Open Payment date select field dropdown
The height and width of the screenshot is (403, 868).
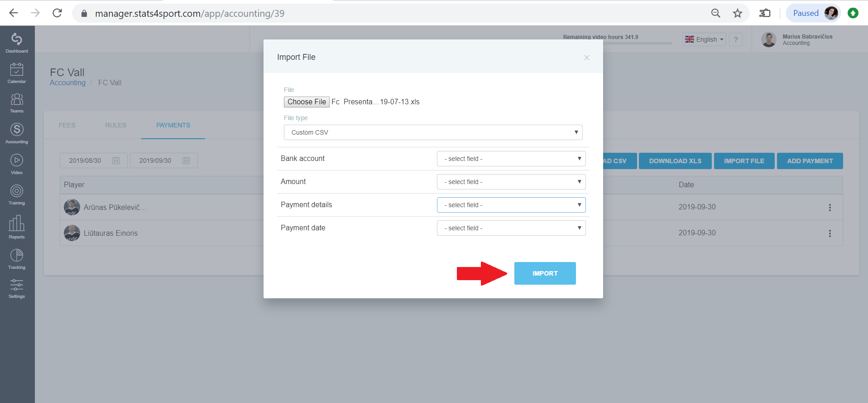(x=511, y=228)
